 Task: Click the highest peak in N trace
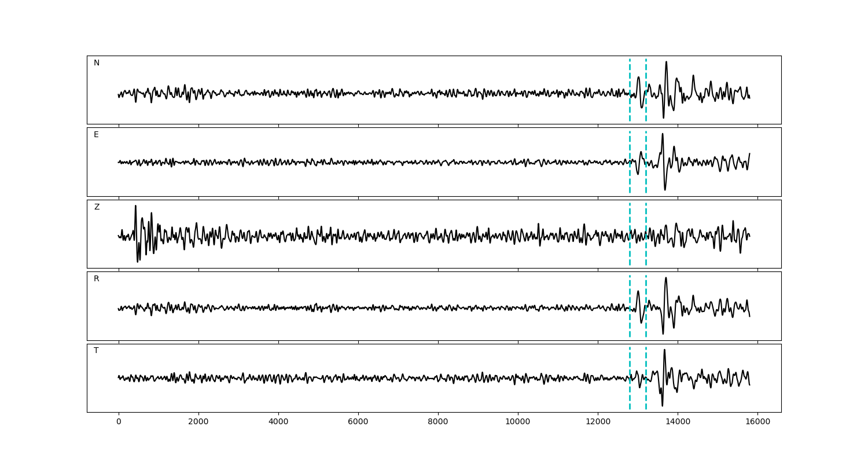(666, 63)
